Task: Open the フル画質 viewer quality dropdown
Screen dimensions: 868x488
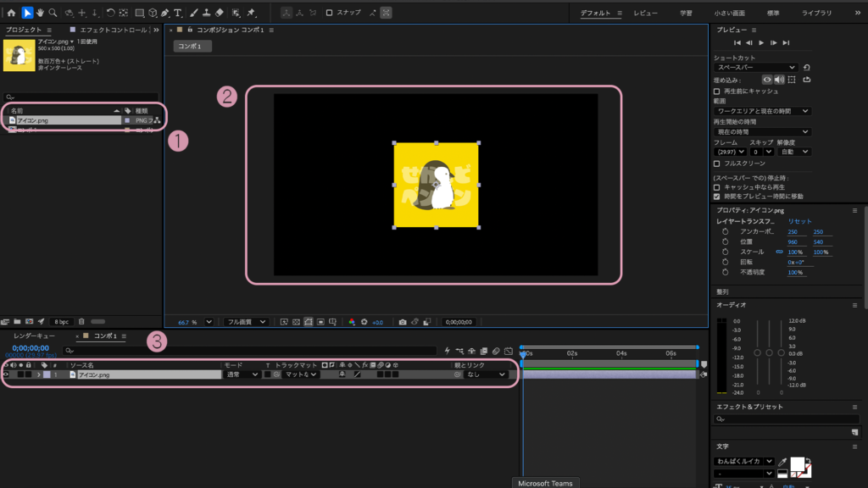Action: click(246, 322)
